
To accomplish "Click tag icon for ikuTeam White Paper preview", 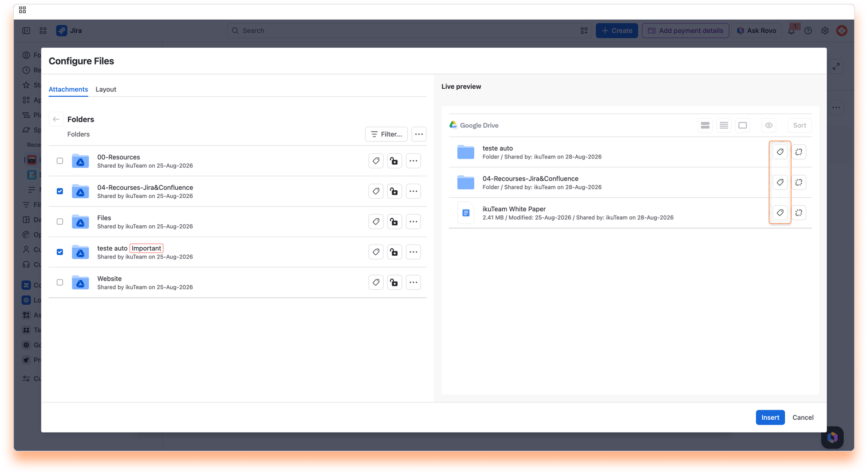I will click(x=780, y=213).
